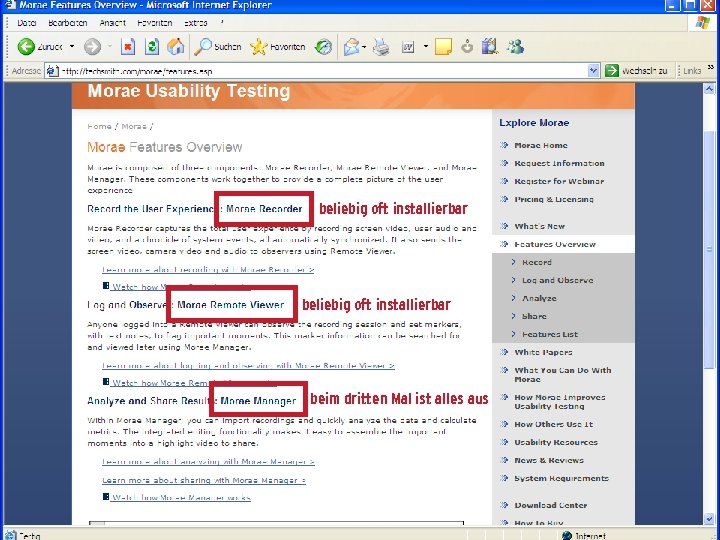Viewport: 720px width, 540px height.
Task: Click News & Reviews sidebar link
Action: click(x=549, y=460)
